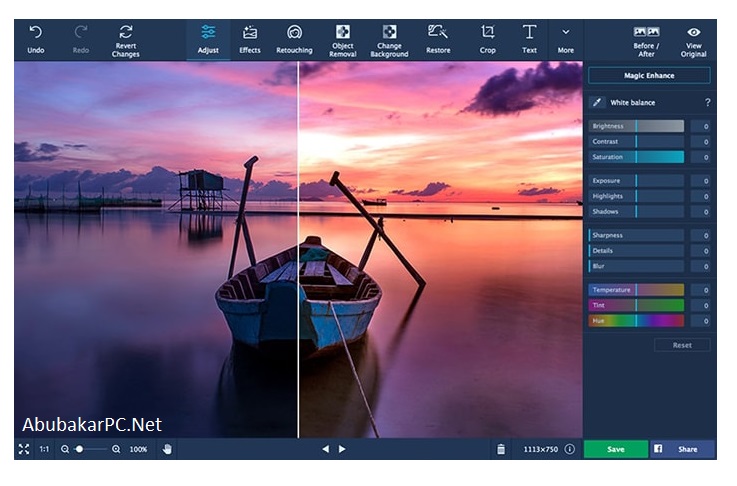Screen dimensions: 737x486
Task: Switch to the Adjust tab
Action: [x=208, y=40]
